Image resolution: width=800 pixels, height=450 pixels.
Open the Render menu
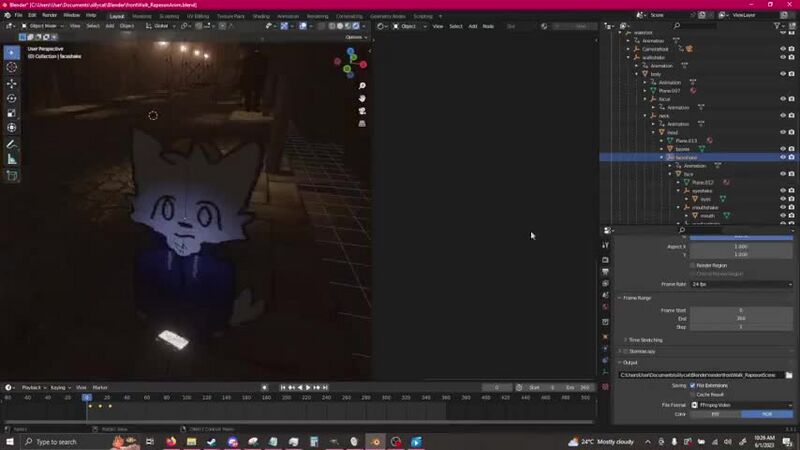pyautogui.click(x=49, y=16)
